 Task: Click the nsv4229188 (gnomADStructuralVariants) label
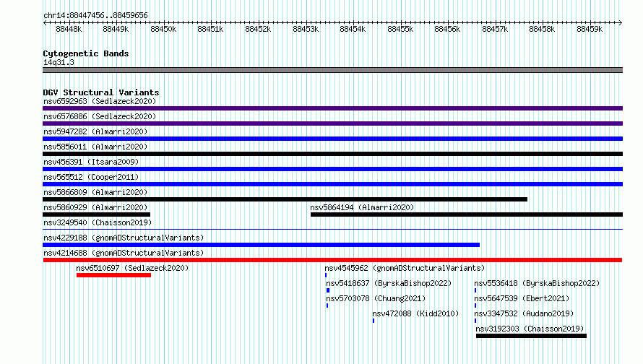124,238
